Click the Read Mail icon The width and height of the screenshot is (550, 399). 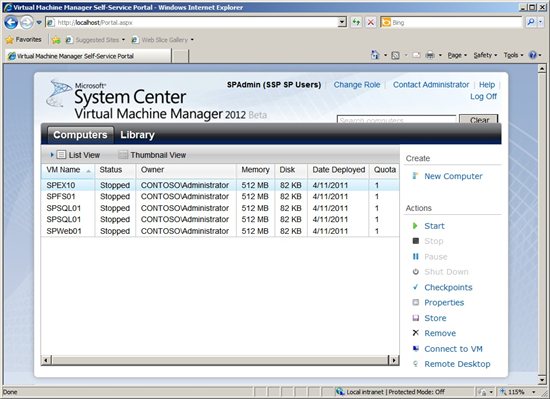[x=416, y=55]
